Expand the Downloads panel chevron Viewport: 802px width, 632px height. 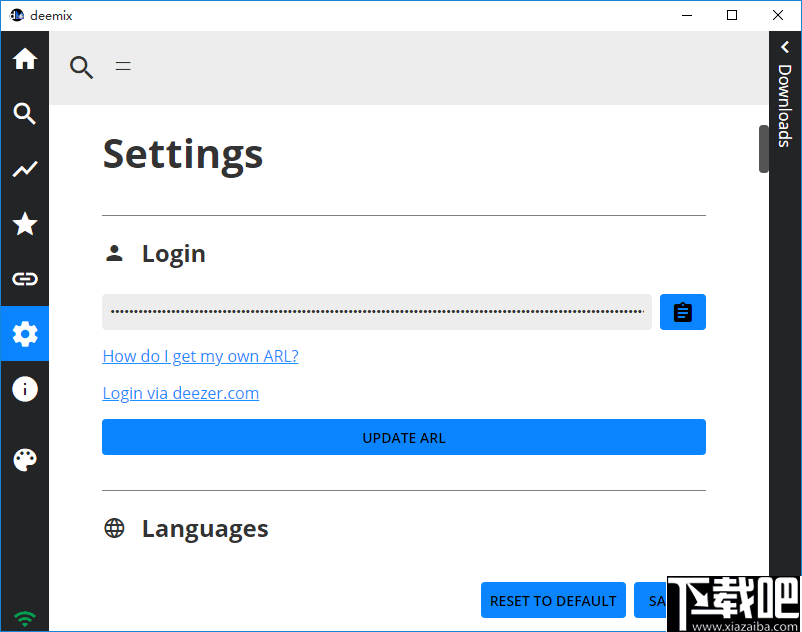click(785, 47)
